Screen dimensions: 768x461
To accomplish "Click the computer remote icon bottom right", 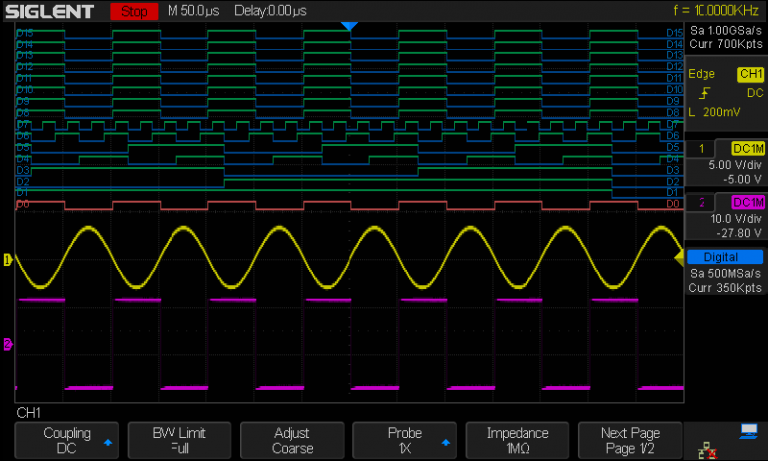I will coord(749,432).
